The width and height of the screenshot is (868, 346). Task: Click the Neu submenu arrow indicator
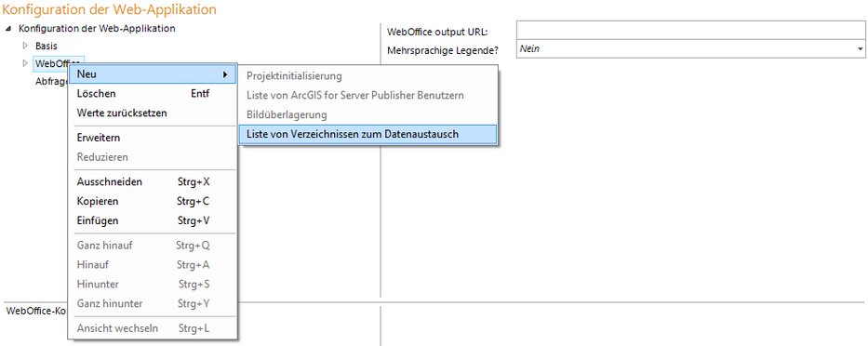point(225,74)
